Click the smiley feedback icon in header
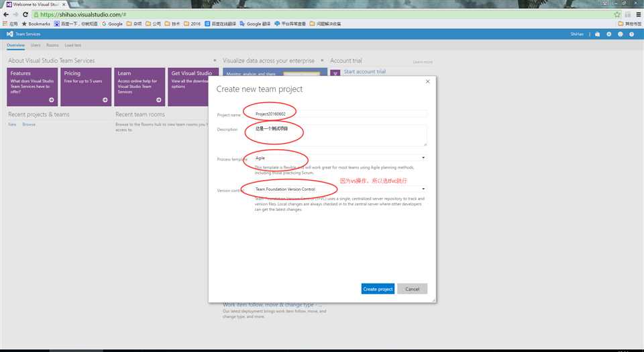644x352 pixels. tap(620, 34)
